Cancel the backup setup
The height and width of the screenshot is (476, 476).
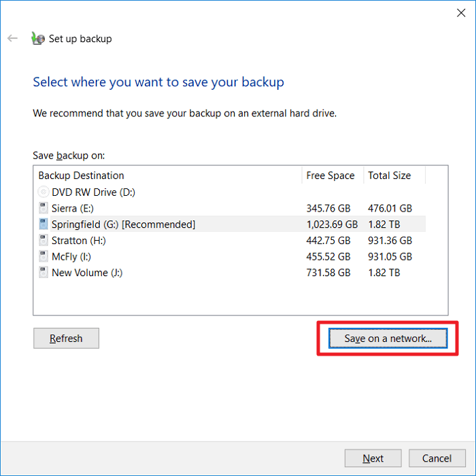[437, 458]
